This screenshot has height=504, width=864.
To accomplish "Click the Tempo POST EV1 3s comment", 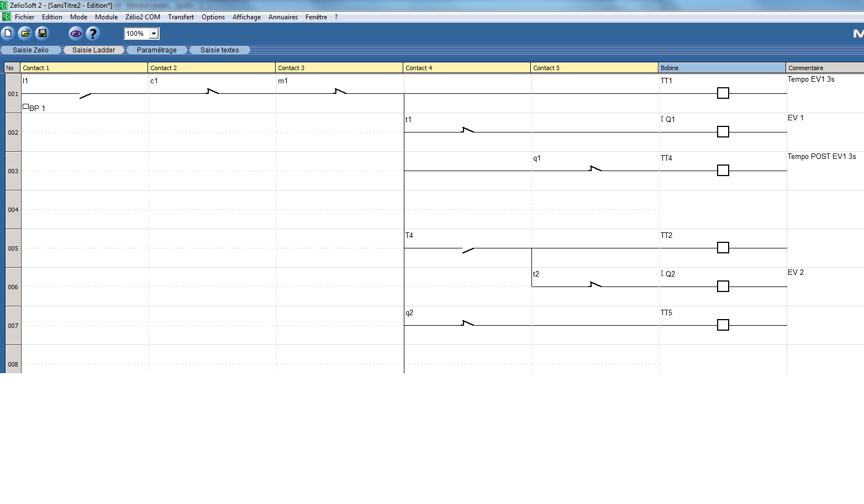I will pyautogui.click(x=821, y=157).
